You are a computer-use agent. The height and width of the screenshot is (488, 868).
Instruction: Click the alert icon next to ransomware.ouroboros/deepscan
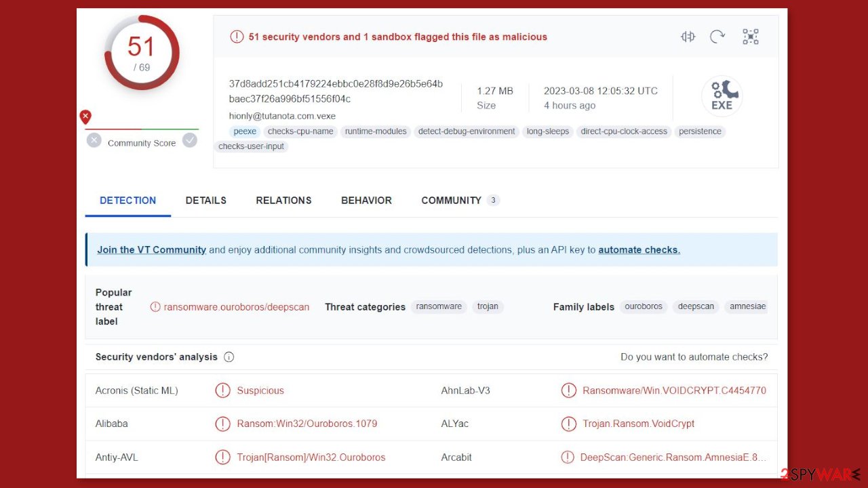(155, 306)
